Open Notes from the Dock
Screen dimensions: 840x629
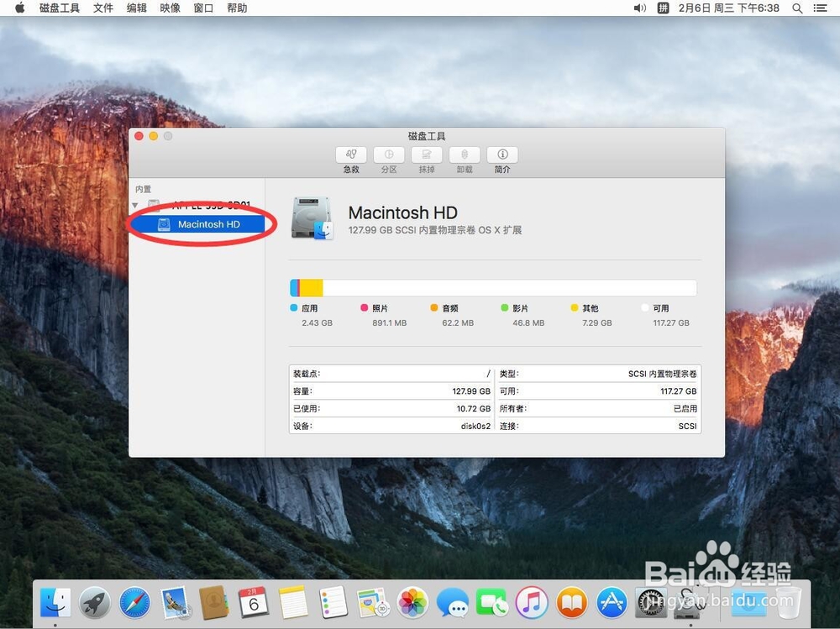(293, 602)
